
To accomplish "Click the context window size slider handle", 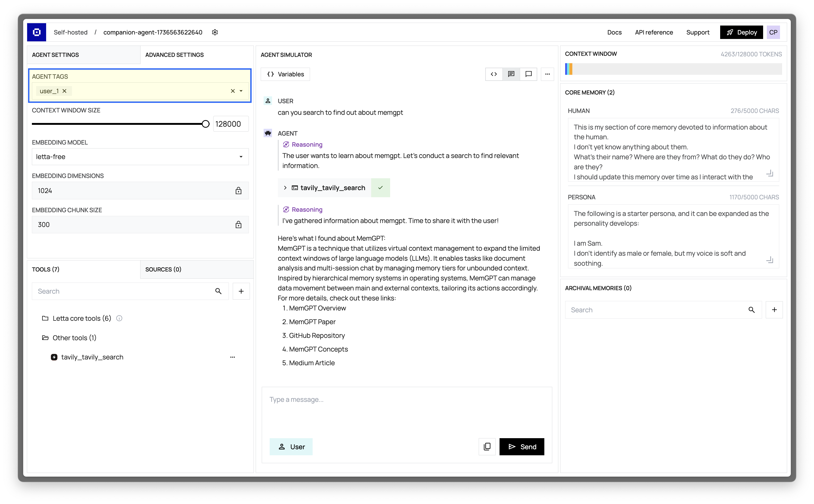I will [206, 124].
